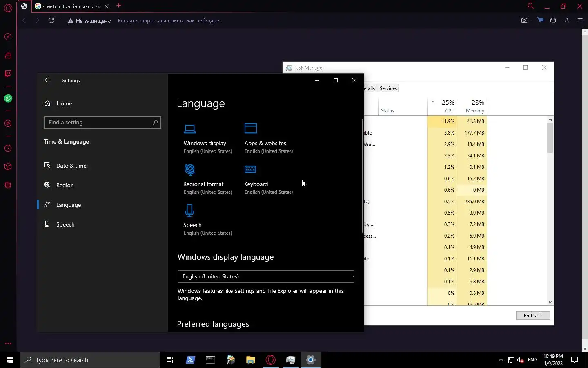Reload the page in Opera
The width and height of the screenshot is (588, 368).
point(51,20)
